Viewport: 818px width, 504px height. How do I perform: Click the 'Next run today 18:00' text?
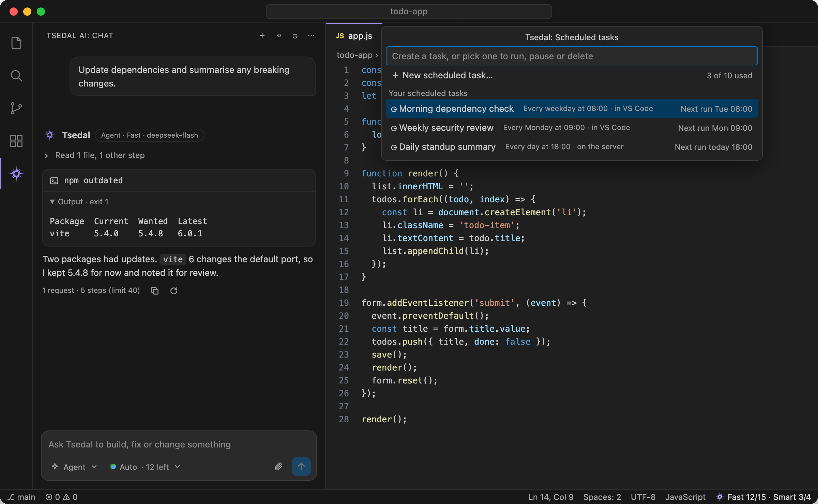[713, 147]
